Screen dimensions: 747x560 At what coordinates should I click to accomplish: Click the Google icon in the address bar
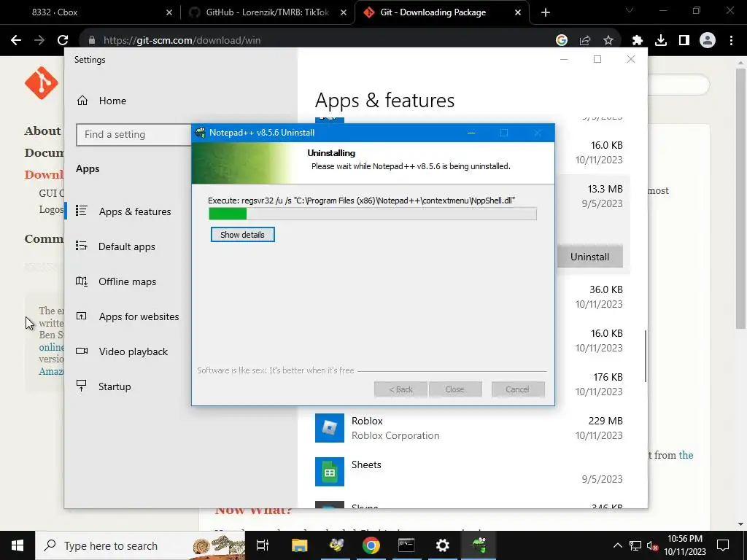pos(562,41)
